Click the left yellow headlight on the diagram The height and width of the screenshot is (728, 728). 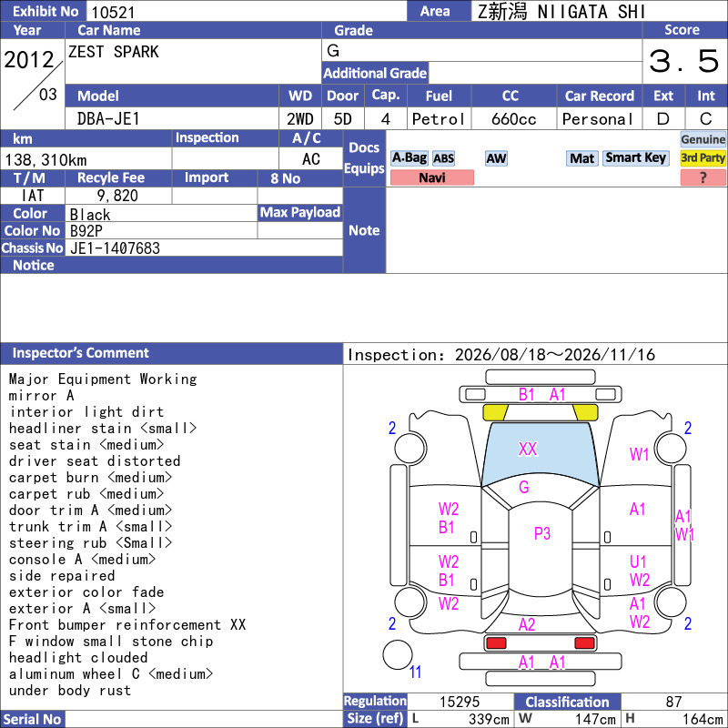[x=495, y=412]
